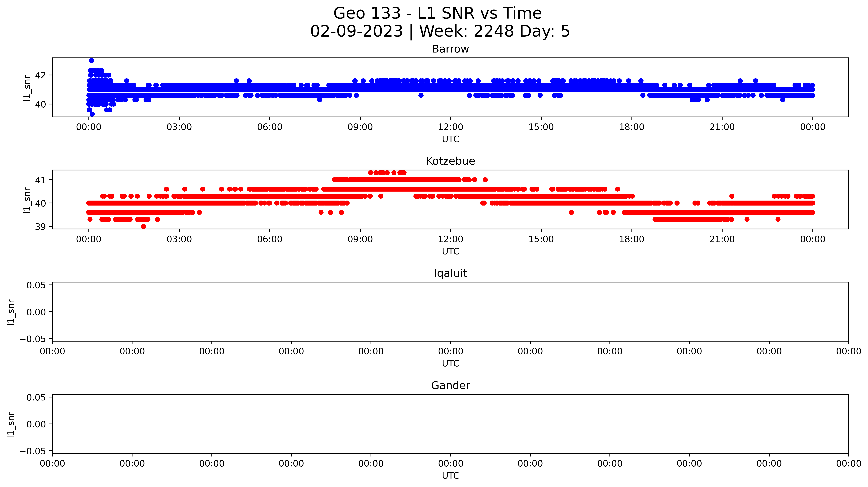Click the 'UTC' x-axis label under the Iqaluit plot
The height and width of the screenshot is (487, 868).
(451, 364)
